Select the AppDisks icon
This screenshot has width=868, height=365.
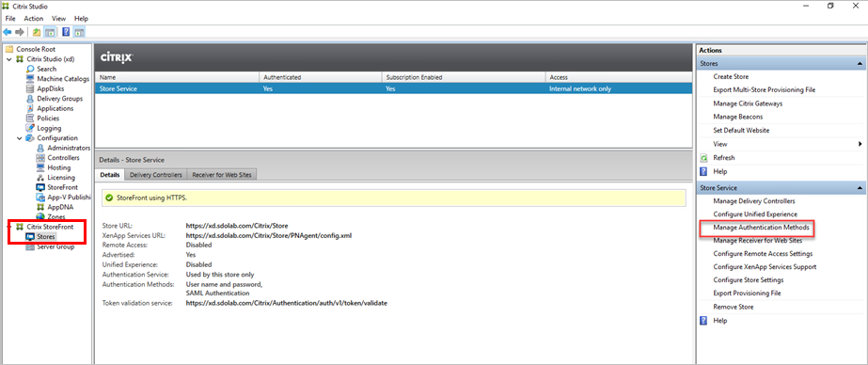(x=31, y=88)
